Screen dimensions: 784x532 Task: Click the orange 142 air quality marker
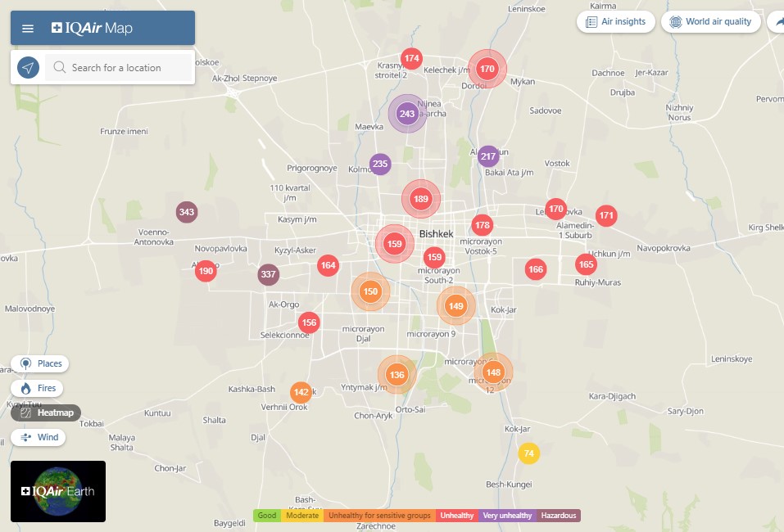(301, 392)
